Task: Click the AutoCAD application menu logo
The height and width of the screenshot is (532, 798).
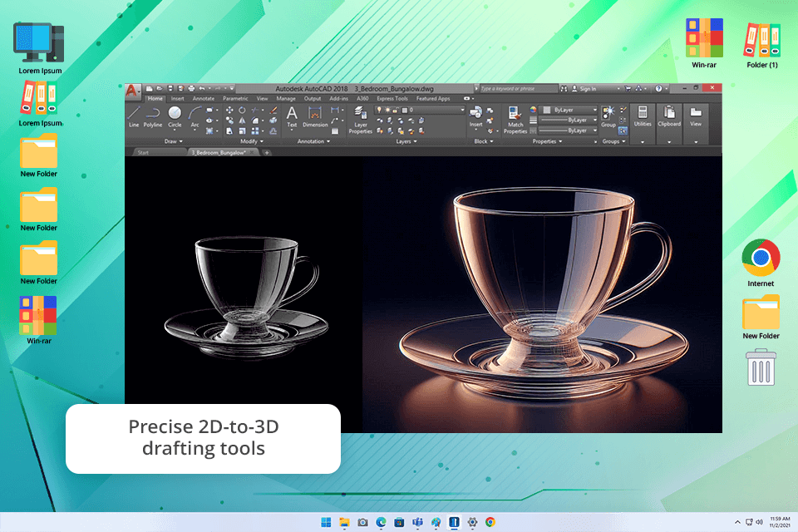Action: point(132,90)
